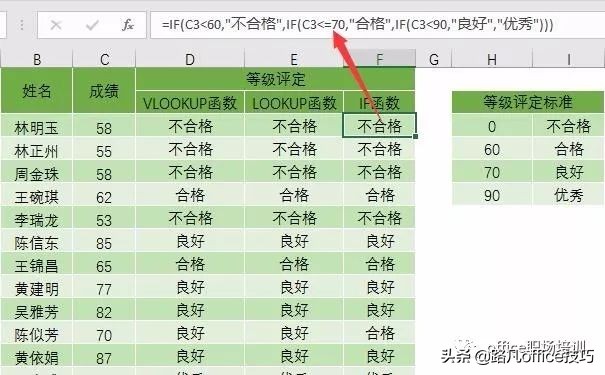The image size is (605, 375).
Task: Click the formula bar containing the IF formula
Action: point(377,25)
